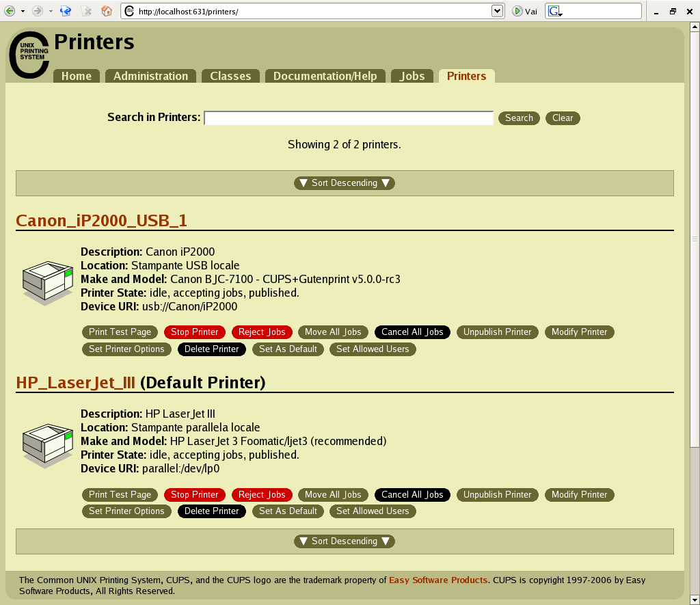Open the address bar history dropdown
This screenshot has height=605, width=700.
coord(497,11)
